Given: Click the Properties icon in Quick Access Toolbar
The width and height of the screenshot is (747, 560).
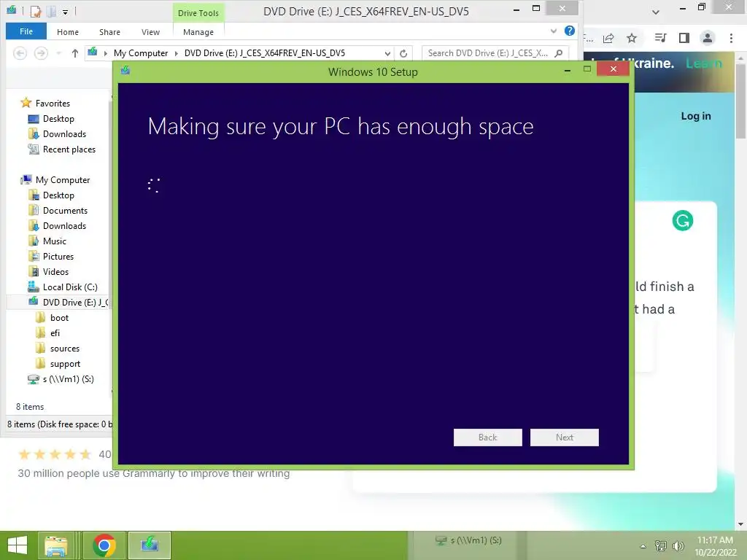Looking at the screenshot, I should click(x=36, y=11).
